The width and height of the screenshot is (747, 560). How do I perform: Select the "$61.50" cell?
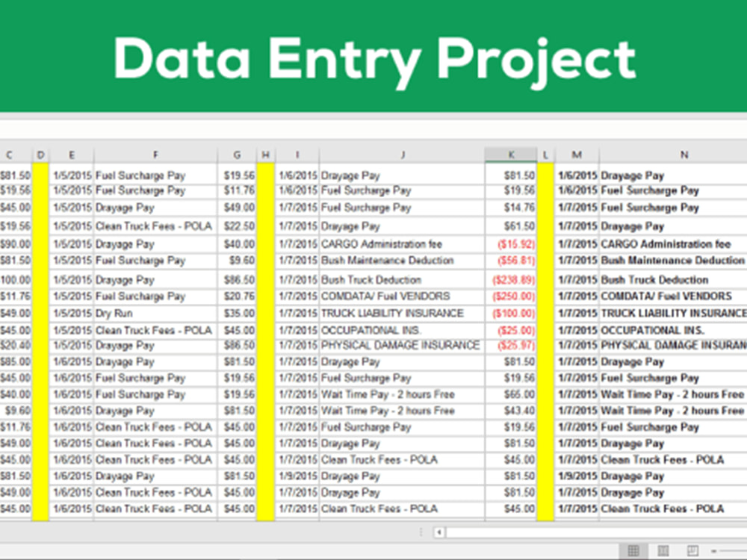(511, 226)
